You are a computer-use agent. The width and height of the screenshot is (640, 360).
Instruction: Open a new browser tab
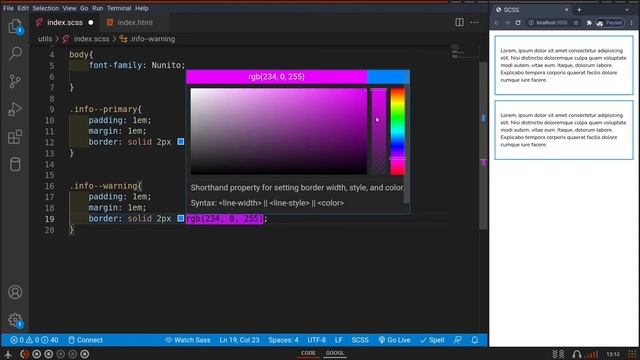579,10
